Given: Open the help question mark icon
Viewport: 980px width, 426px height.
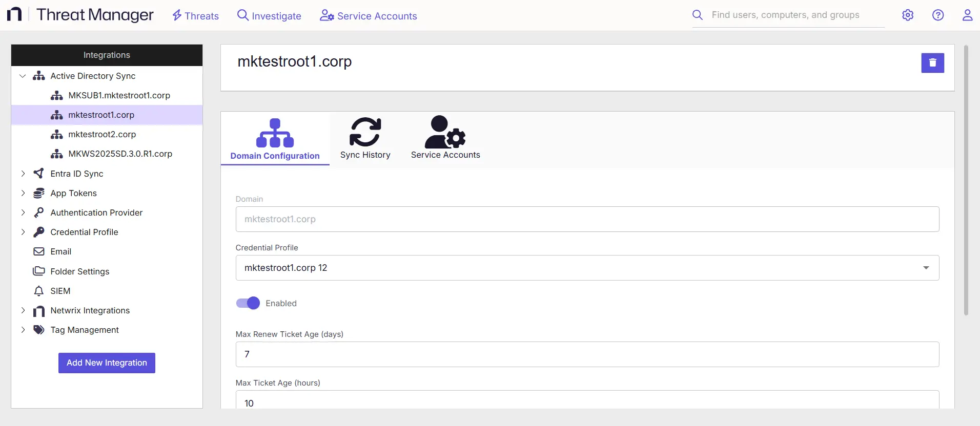Looking at the screenshot, I should (x=938, y=15).
